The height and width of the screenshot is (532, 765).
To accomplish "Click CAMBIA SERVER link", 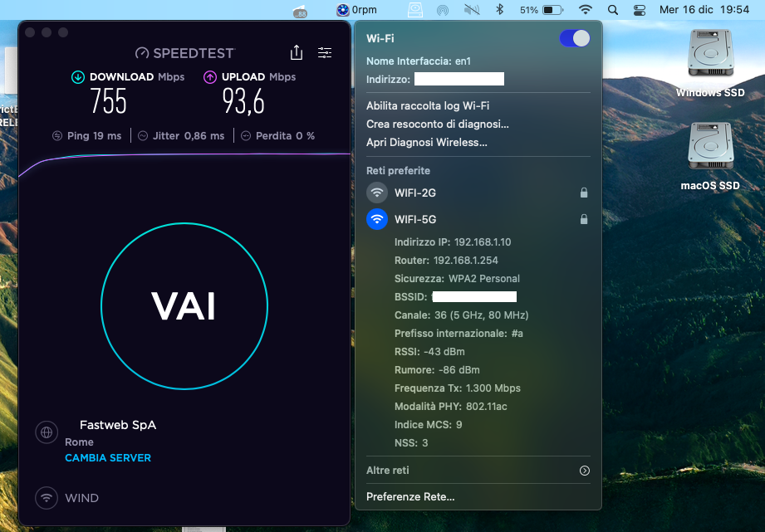I will (x=108, y=458).
